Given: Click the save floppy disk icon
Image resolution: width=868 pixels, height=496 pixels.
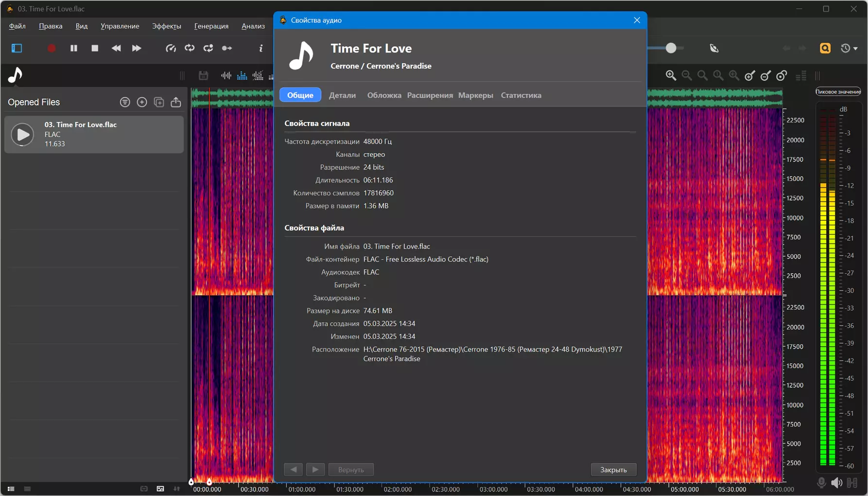Looking at the screenshot, I should click(203, 75).
